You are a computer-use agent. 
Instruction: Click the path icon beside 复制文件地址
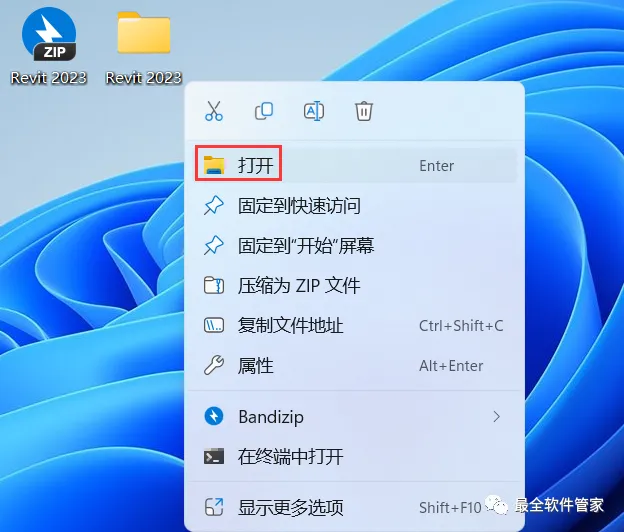[x=214, y=326]
